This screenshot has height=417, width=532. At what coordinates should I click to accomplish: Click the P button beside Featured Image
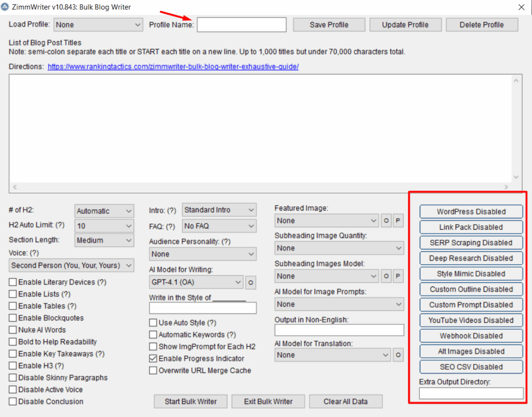(x=398, y=220)
